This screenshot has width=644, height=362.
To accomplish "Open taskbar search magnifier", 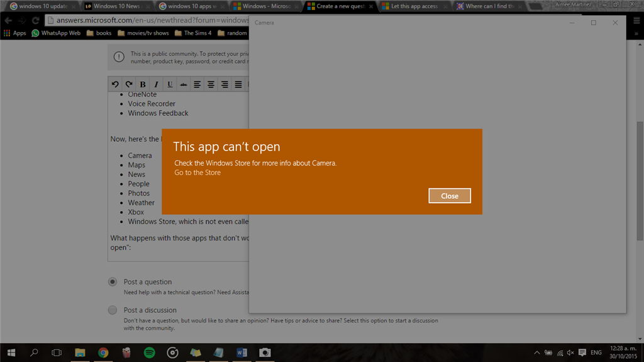I will pyautogui.click(x=34, y=353).
